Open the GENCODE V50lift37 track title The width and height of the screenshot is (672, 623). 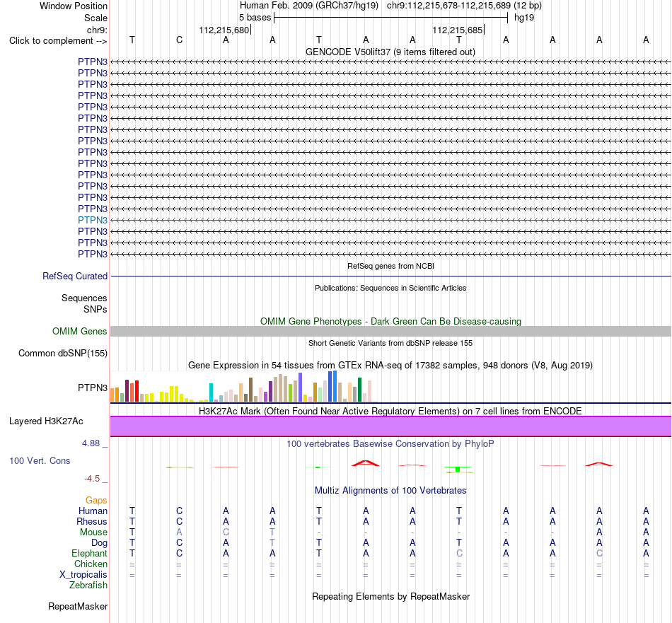pyautogui.click(x=390, y=52)
